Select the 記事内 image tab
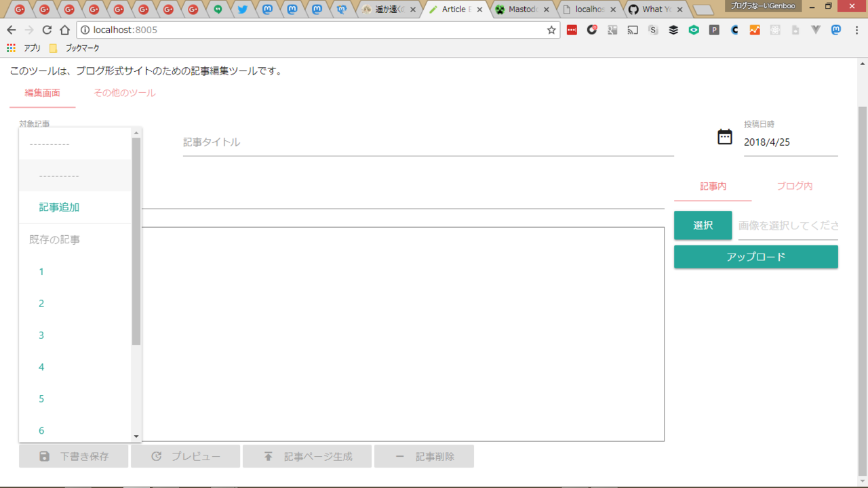This screenshot has width=868, height=488. (713, 186)
